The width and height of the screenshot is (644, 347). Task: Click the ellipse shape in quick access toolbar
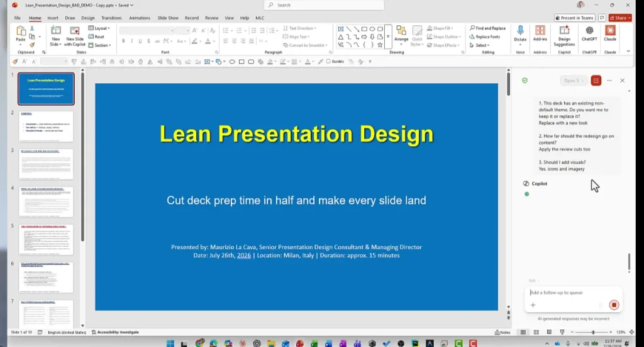click(x=232, y=62)
